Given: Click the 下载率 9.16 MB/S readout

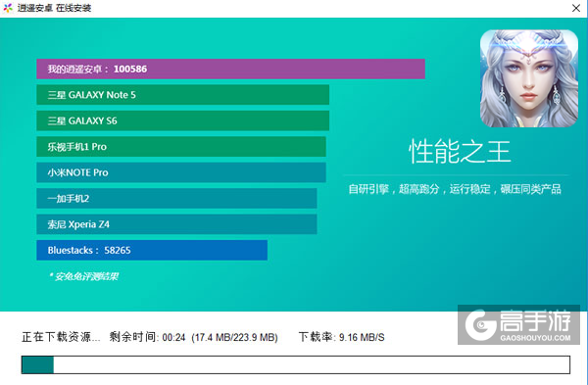Looking at the screenshot, I should tap(341, 337).
